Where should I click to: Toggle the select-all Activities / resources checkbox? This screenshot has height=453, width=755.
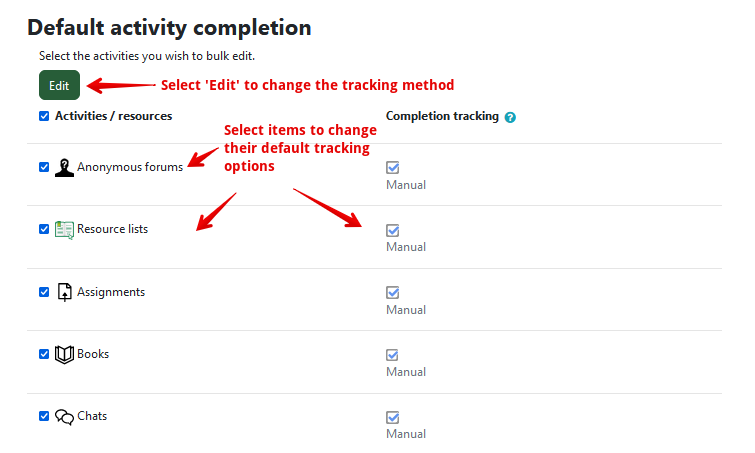coord(44,116)
